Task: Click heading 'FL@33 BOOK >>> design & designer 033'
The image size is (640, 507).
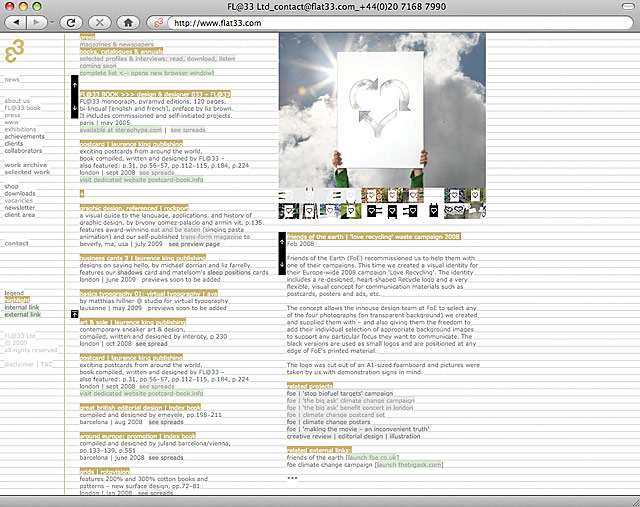Action: (x=155, y=94)
